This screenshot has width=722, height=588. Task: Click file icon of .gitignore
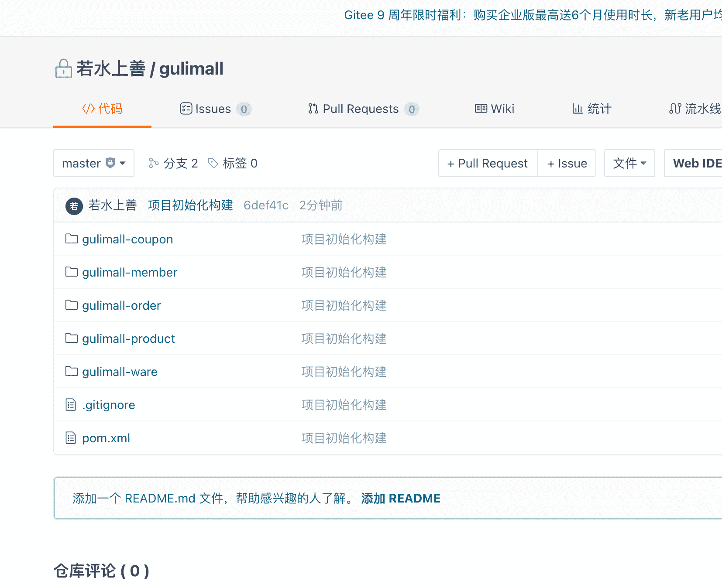tap(71, 405)
